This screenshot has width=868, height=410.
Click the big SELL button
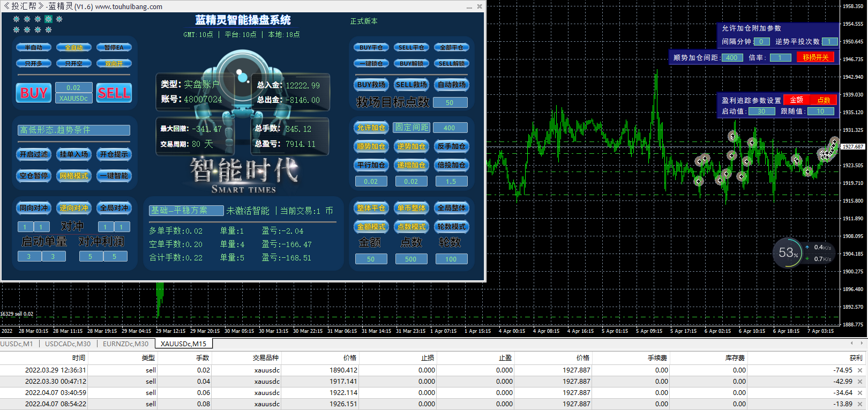tap(114, 93)
